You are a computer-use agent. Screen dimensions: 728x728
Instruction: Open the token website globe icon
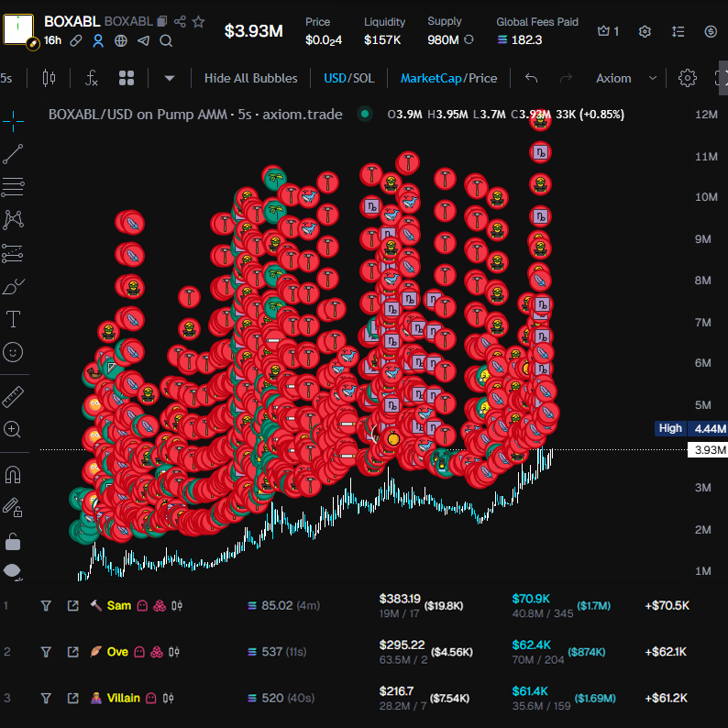click(121, 41)
